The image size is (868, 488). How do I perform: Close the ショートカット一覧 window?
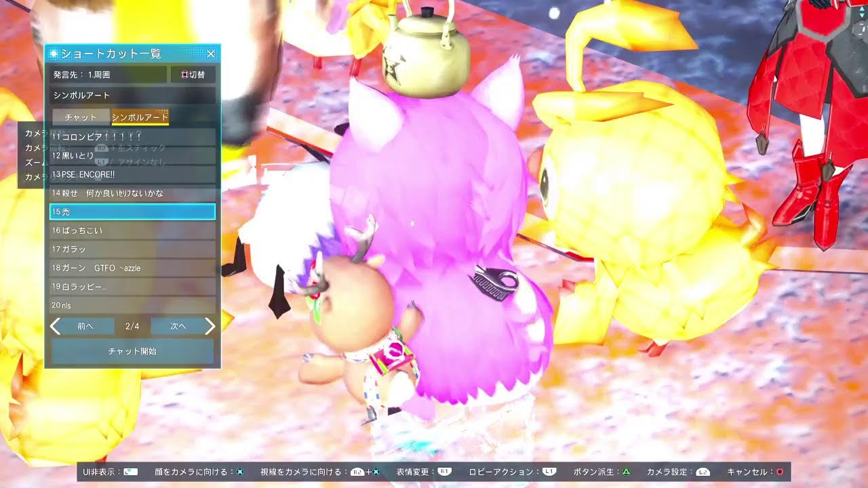[211, 54]
